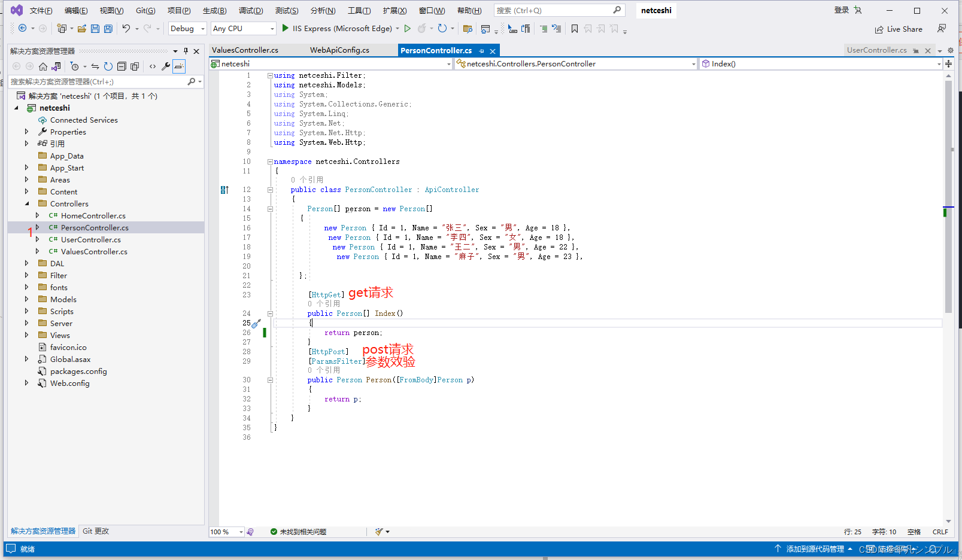Pin the Solution Explorer panel
962x560 pixels.
pos(187,51)
